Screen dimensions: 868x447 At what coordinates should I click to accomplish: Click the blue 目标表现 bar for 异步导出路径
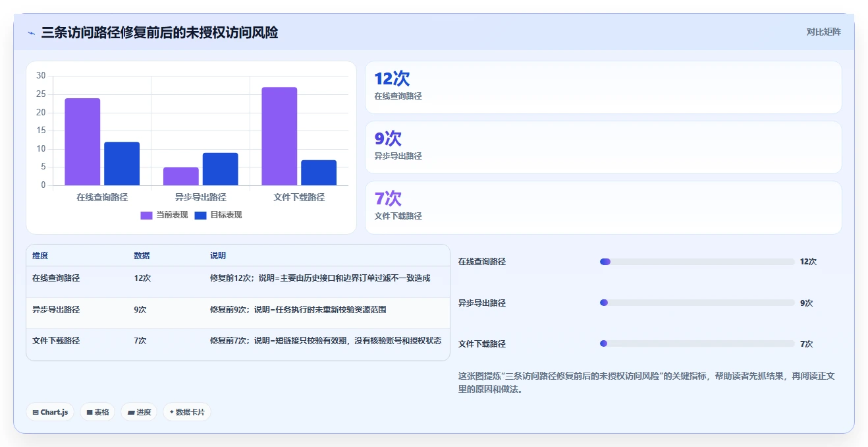pos(221,169)
